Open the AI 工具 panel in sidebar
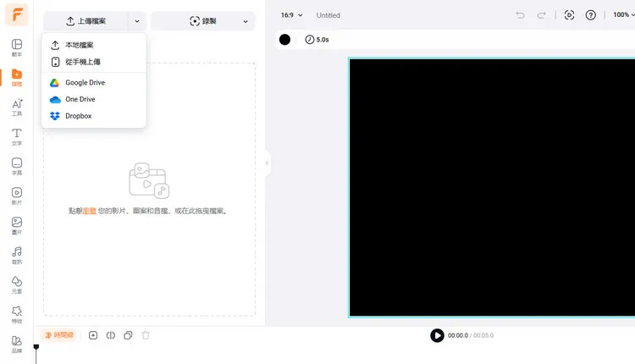Screen dimensions: 635x364 17,107
